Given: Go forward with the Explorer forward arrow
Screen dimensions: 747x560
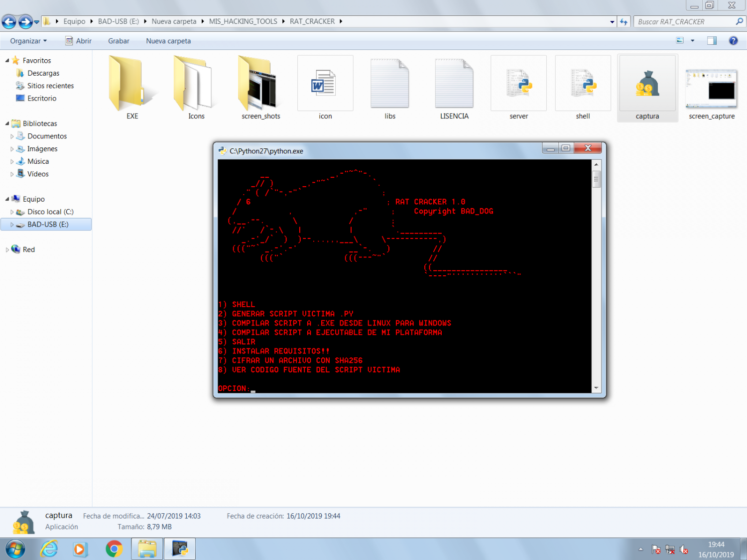Looking at the screenshot, I should tap(25, 21).
